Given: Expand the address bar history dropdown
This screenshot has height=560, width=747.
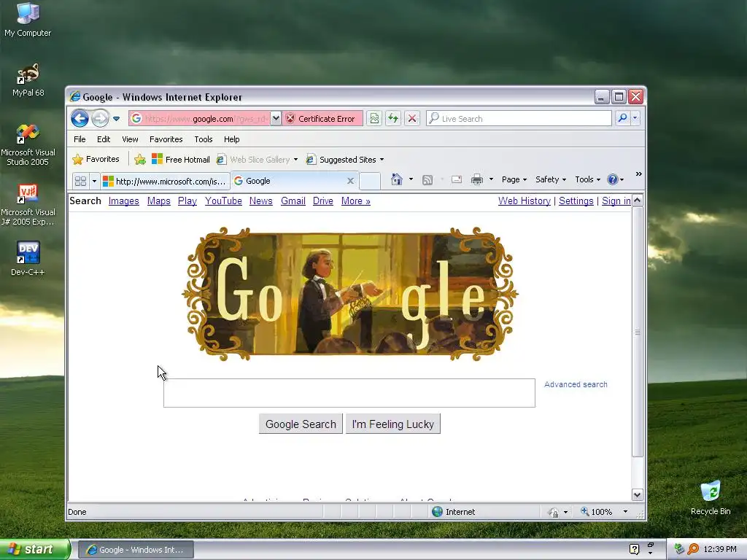Looking at the screenshot, I should point(276,119).
